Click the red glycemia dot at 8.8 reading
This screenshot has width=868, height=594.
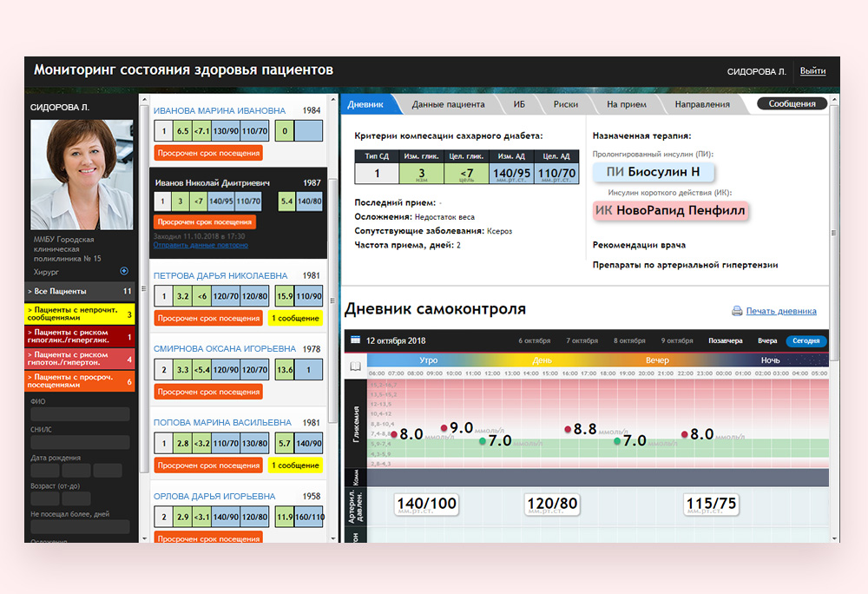[568, 429]
